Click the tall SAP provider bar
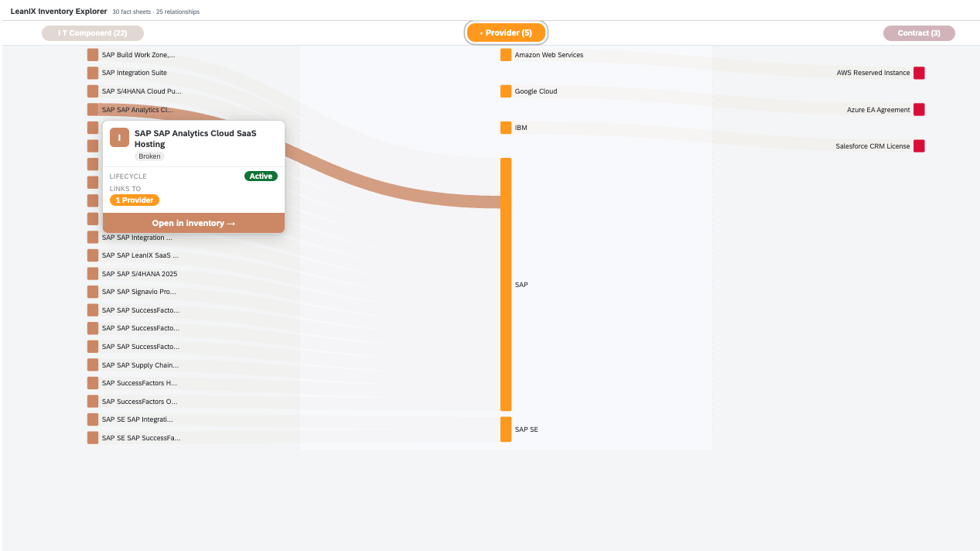The height and width of the screenshot is (551, 980). [506, 285]
